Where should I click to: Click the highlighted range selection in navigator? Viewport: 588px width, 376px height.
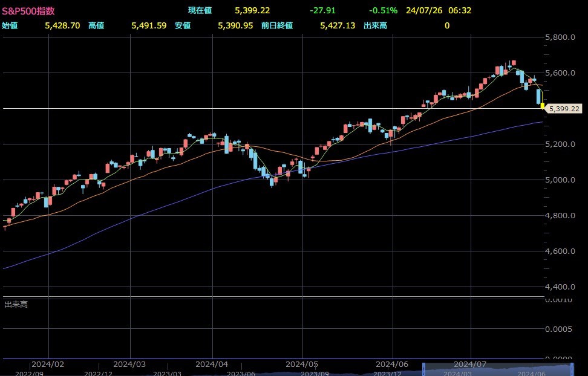coord(498,369)
